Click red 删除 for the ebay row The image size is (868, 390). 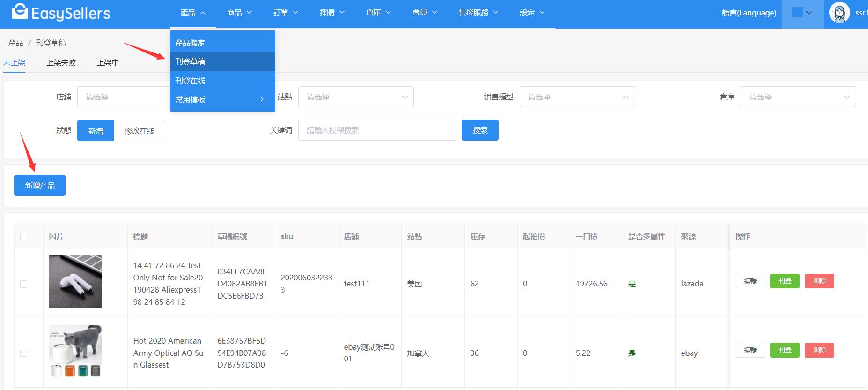tap(819, 350)
